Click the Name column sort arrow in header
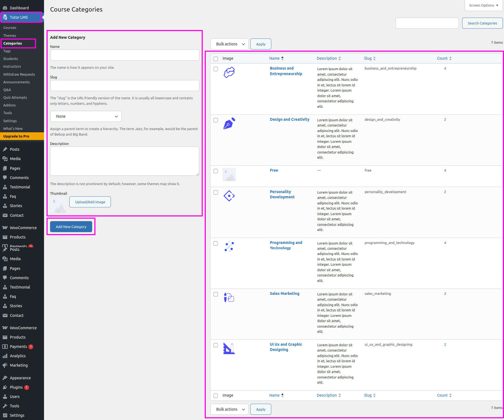The height and width of the screenshot is (420, 504). tap(282, 58)
